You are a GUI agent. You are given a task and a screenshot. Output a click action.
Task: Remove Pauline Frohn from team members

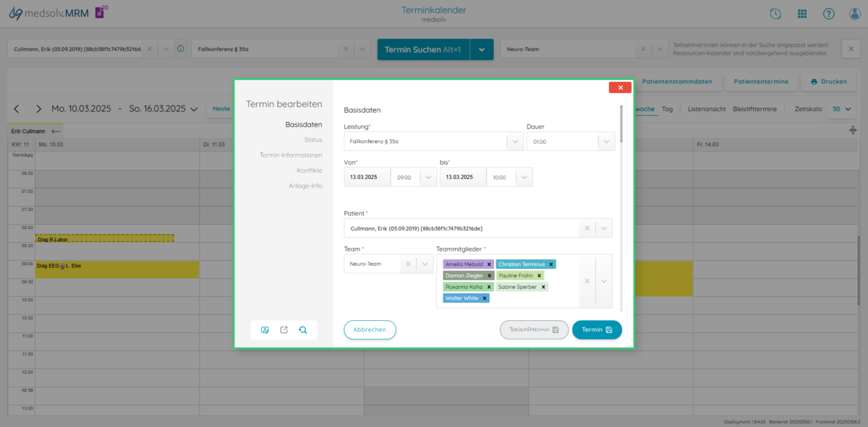[539, 275]
